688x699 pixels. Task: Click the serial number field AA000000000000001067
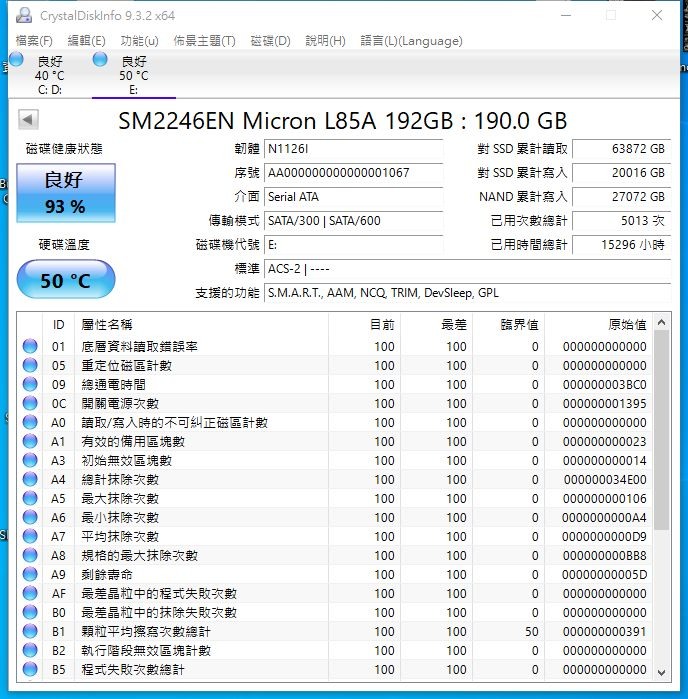[x=354, y=173]
